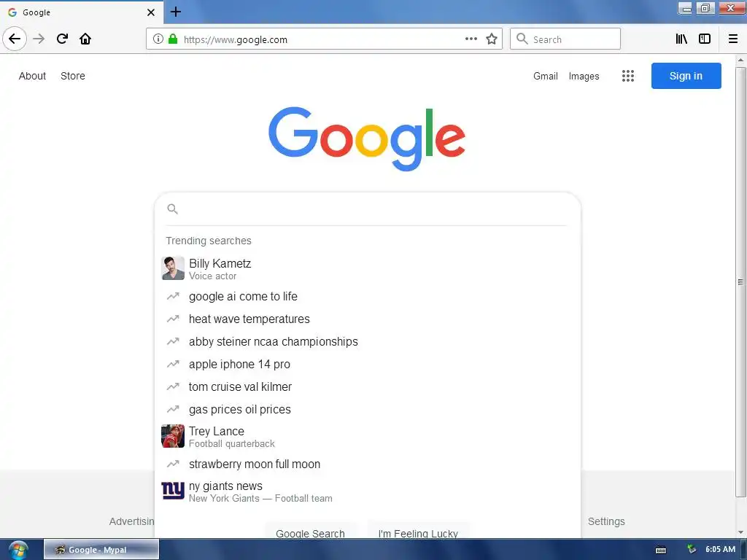This screenshot has height=560, width=747.
Task: Open a new tab with plus button
Action: pos(176,12)
